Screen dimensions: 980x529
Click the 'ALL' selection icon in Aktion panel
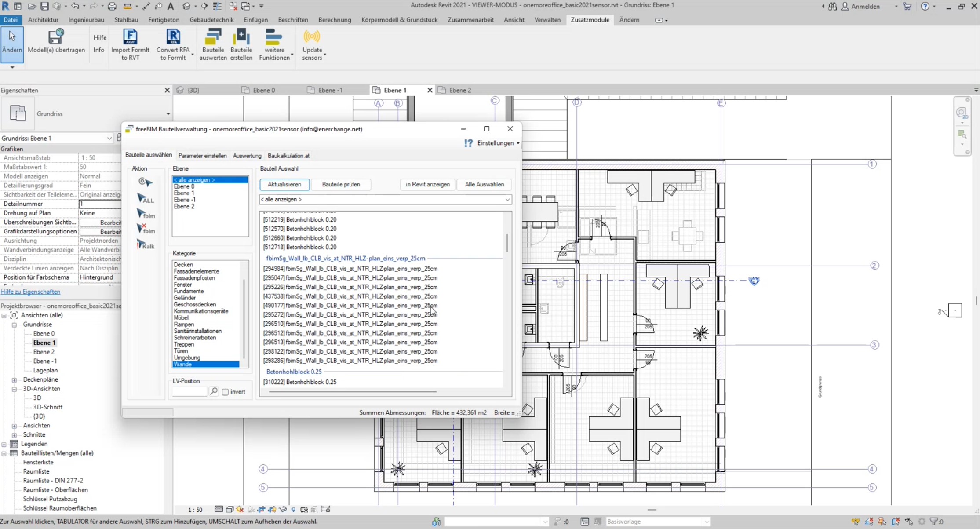[146, 198]
